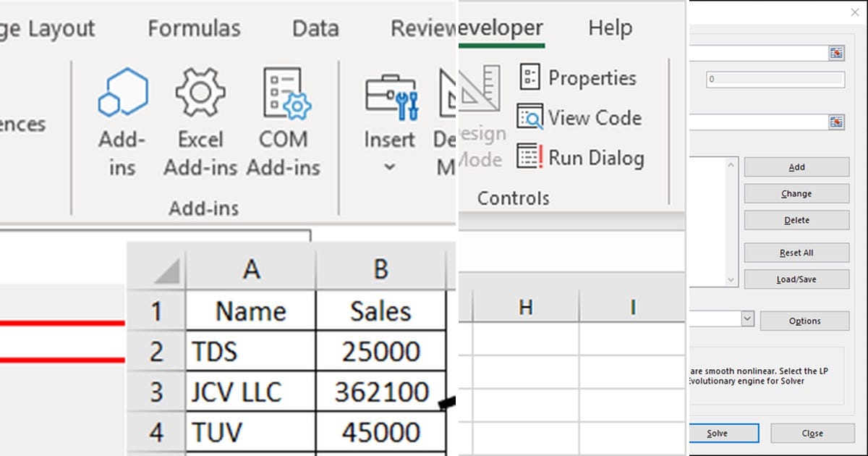Image resolution: width=868 pixels, height=456 pixels.
Task: Open Solver Options
Action: pos(805,321)
